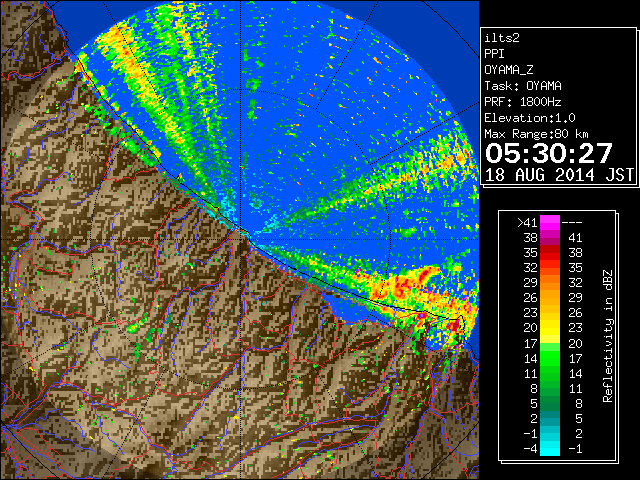Pick the yellow band in color scale
Viewport: 640px width, 480px height.
tap(550, 329)
